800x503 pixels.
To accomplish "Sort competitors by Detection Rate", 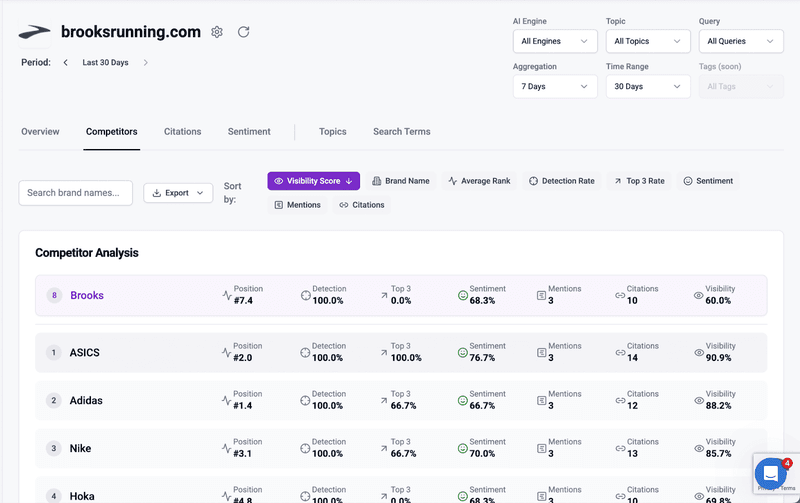I will [561, 181].
